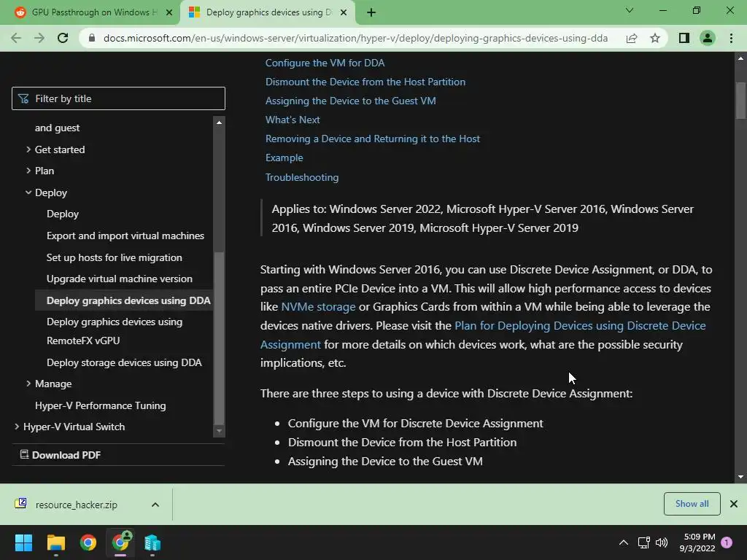Share this page from the address bar

632,38
